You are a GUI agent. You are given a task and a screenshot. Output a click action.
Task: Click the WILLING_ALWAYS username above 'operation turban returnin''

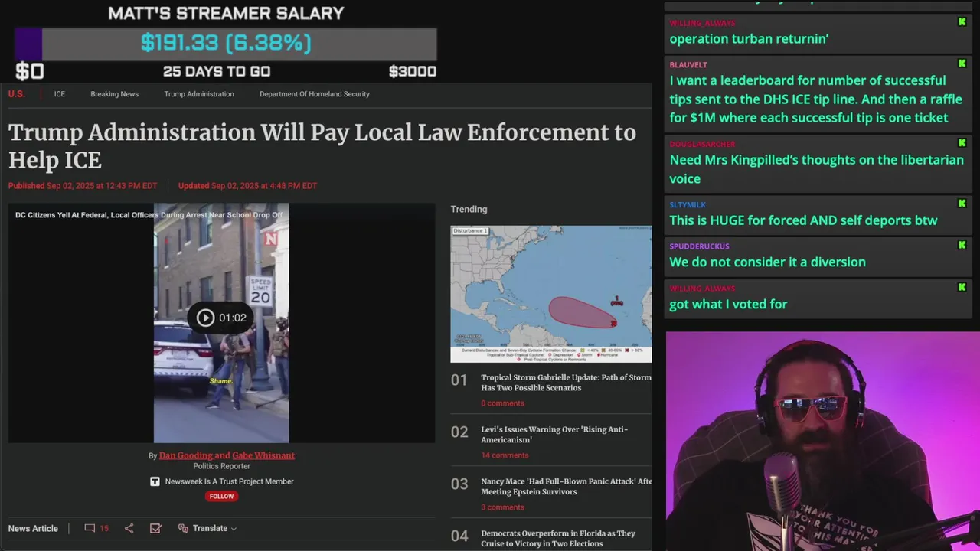[702, 23]
